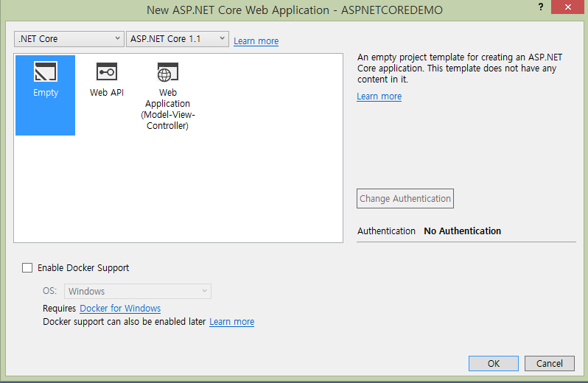The width and height of the screenshot is (588, 383).
Task: Open the OS Windows dropdown
Action: 138,291
